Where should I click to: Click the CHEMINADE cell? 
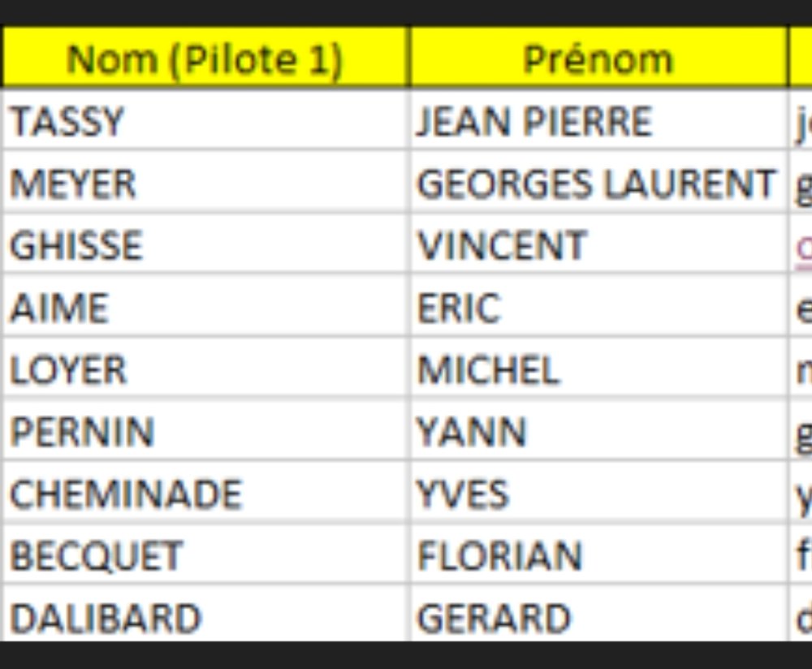(x=205, y=494)
